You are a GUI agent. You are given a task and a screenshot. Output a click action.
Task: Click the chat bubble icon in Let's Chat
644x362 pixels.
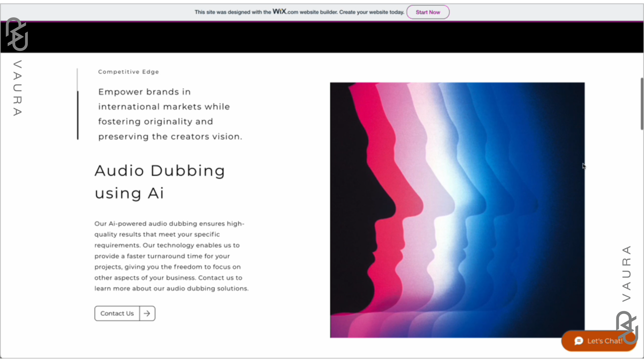click(578, 341)
